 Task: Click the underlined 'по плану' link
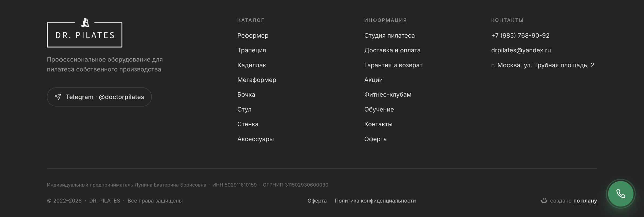coord(585,201)
